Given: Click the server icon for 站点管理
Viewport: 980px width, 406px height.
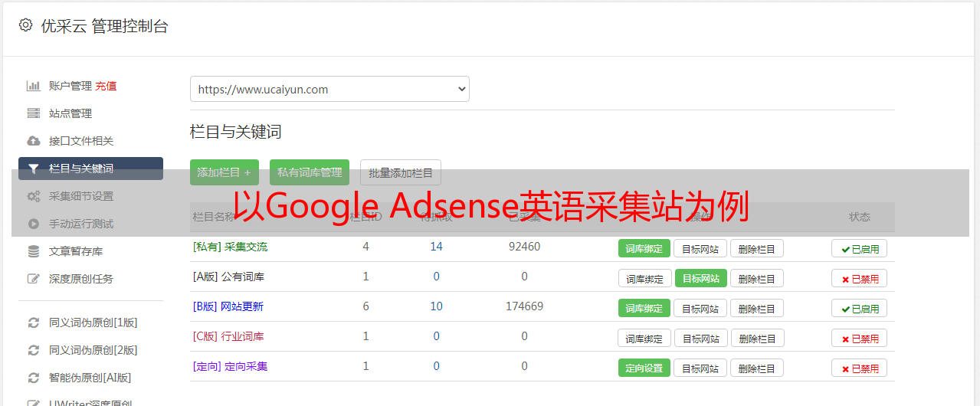Looking at the screenshot, I should tap(33, 113).
